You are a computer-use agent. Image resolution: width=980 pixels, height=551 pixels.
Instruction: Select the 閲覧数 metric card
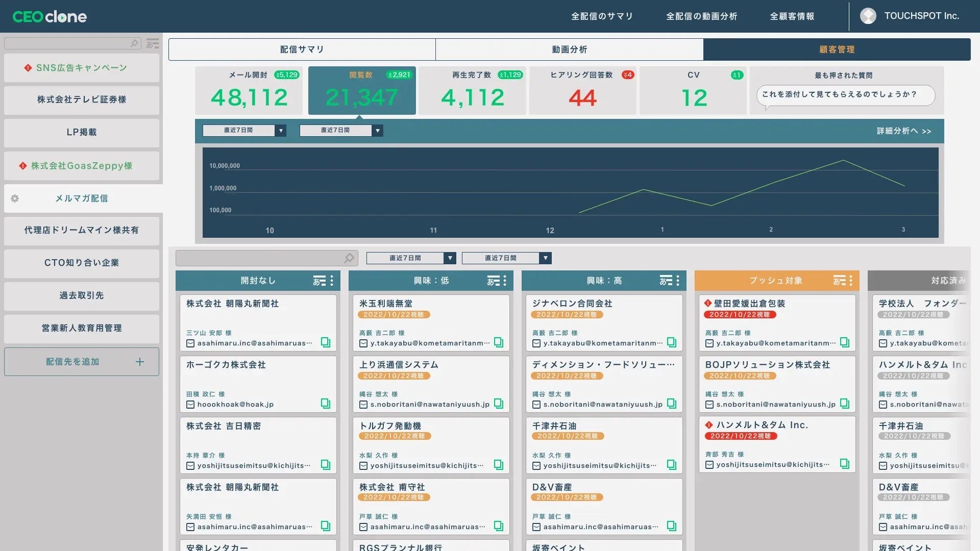[x=362, y=90]
